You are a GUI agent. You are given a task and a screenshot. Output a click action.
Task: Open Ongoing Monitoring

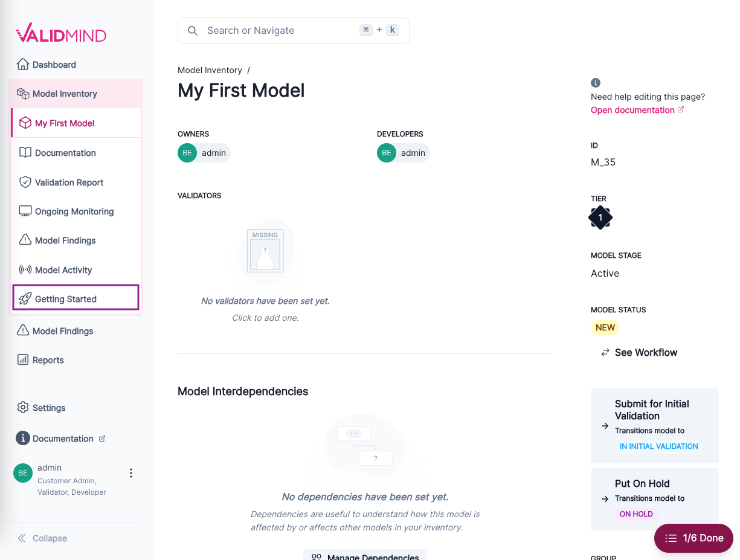pos(74,211)
